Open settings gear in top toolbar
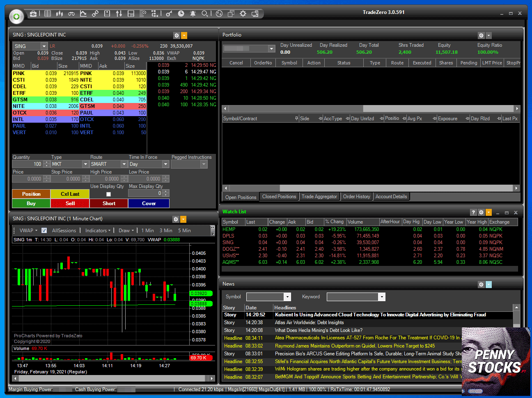The image size is (532, 398). click(243, 14)
